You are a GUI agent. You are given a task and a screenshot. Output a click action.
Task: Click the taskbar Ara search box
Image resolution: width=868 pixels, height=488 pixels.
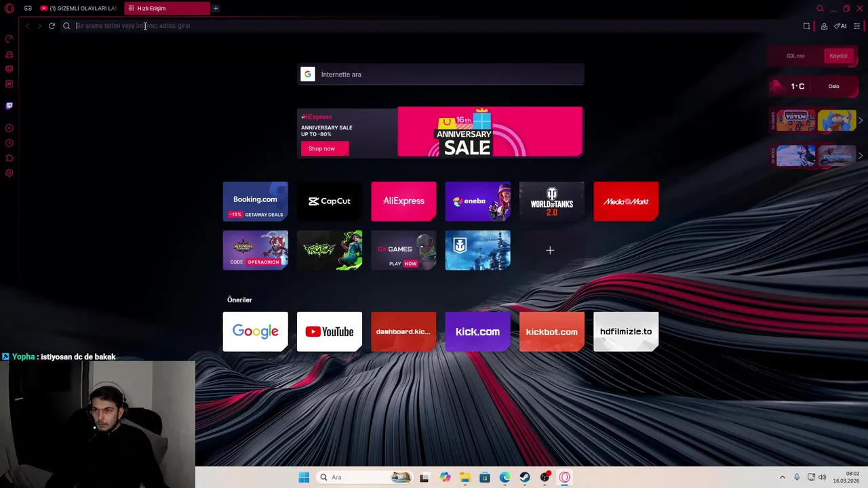(365, 477)
